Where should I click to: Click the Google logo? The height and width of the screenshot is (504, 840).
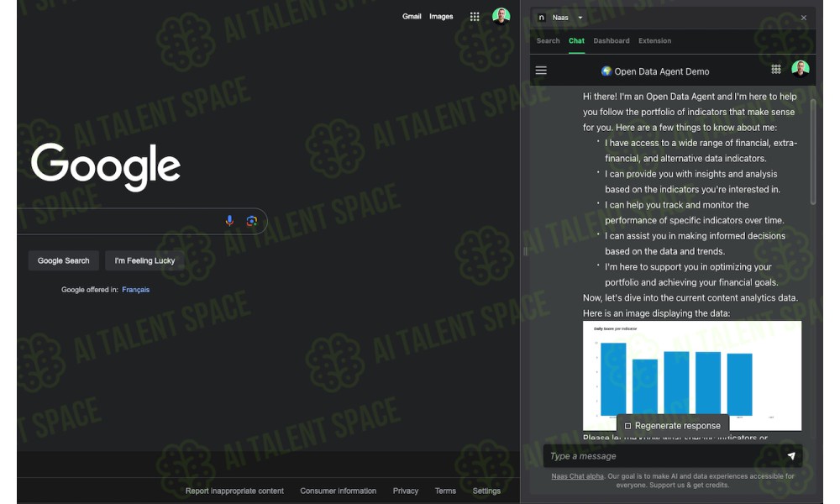pos(106,166)
